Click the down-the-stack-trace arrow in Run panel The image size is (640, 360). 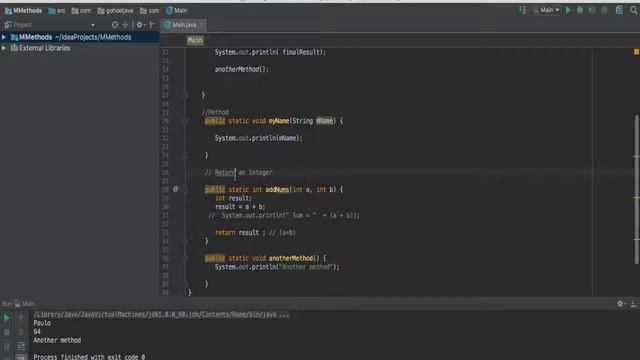[x=21, y=332]
